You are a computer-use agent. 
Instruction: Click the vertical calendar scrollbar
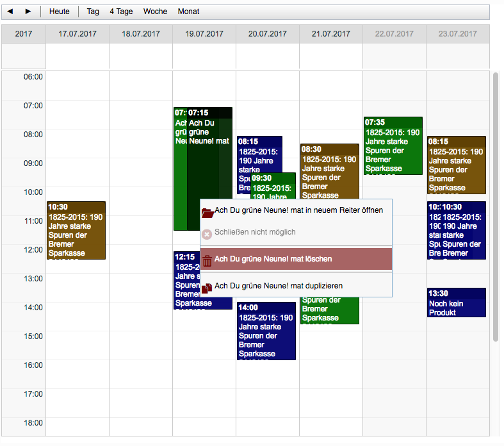[x=495, y=205]
